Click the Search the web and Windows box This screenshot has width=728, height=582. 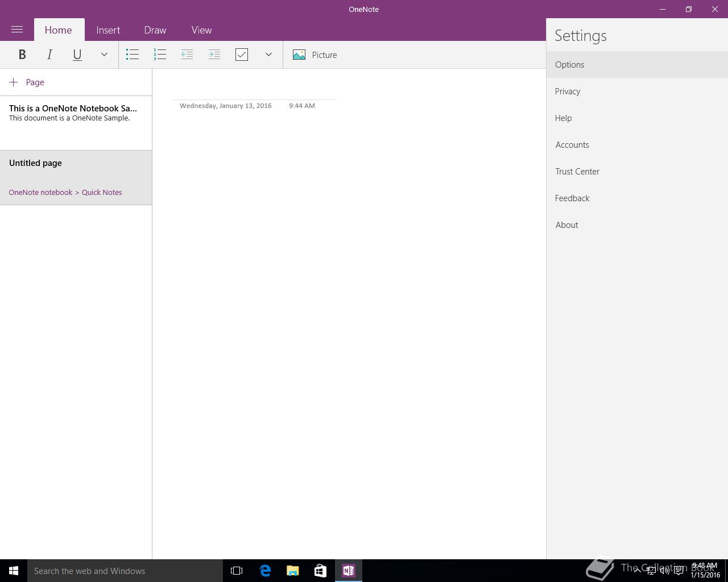pos(125,571)
